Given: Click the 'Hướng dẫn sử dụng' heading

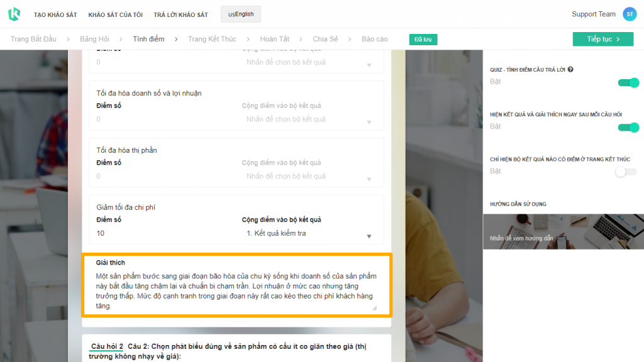Looking at the screenshot, I should [x=518, y=204].
